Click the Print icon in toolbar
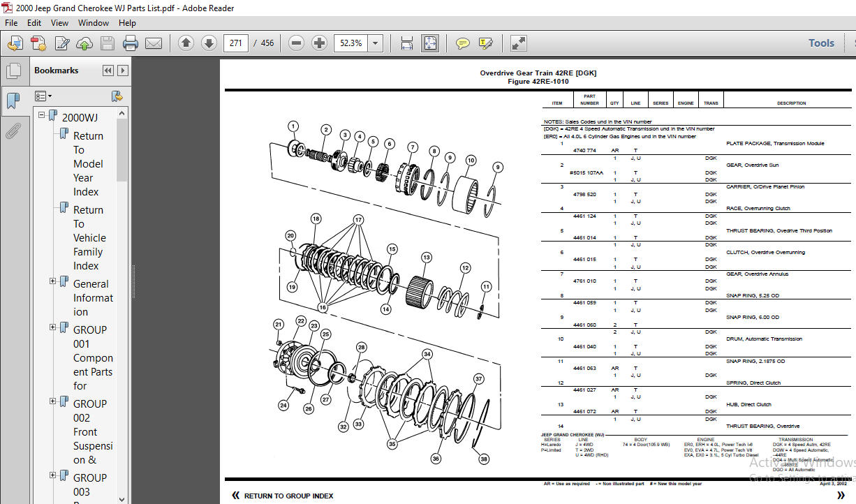 131,43
